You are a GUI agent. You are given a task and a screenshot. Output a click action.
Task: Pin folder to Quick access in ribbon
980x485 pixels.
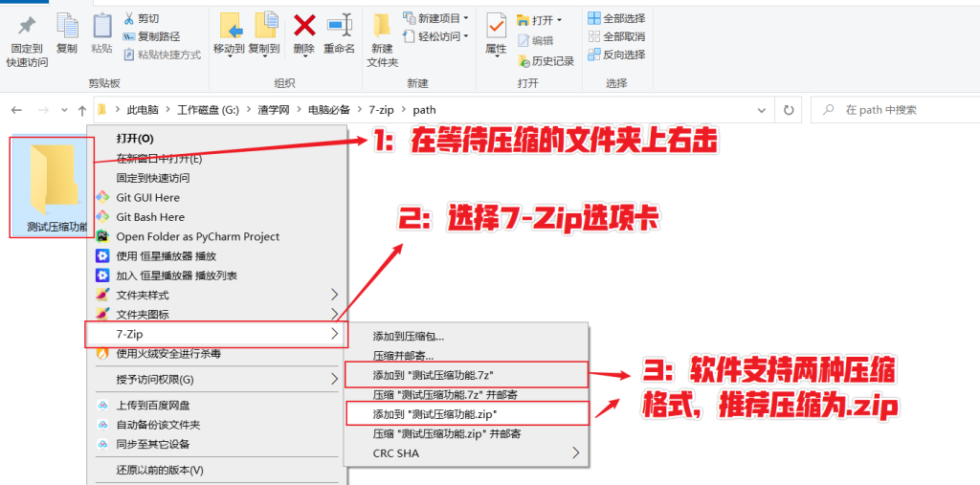click(27, 41)
